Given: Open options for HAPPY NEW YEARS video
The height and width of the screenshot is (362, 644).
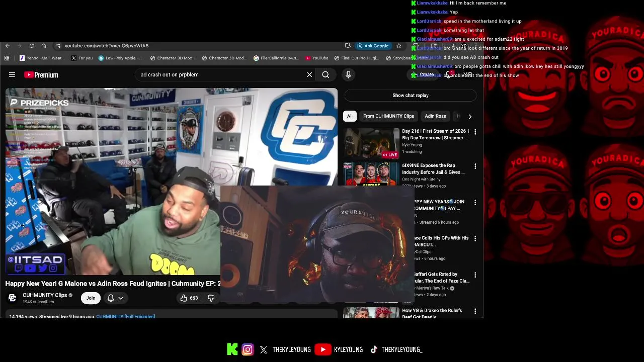Looking at the screenshot, I should 475,202.
